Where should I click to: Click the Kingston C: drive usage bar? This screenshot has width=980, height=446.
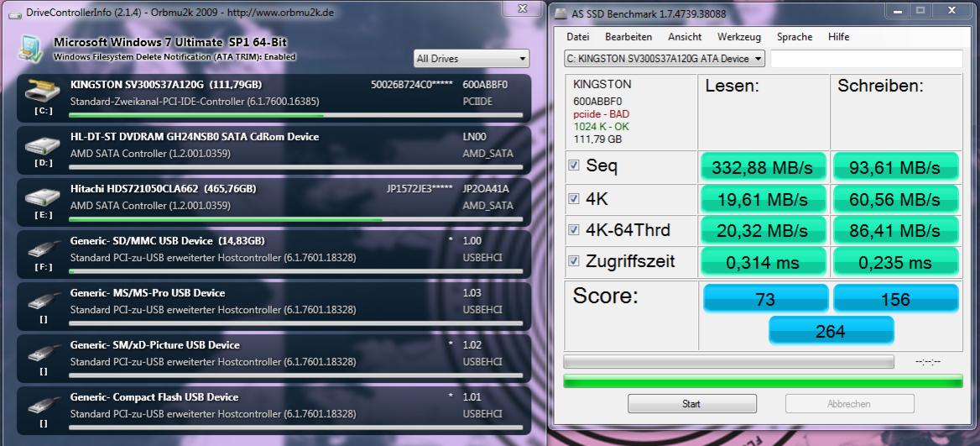(295, 116)
